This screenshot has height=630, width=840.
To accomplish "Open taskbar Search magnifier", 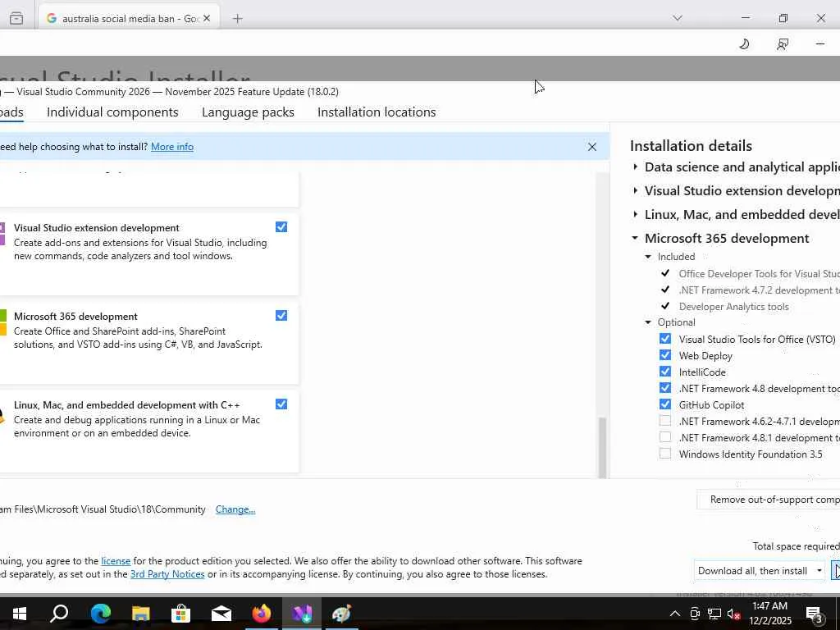I will point(59,614).
